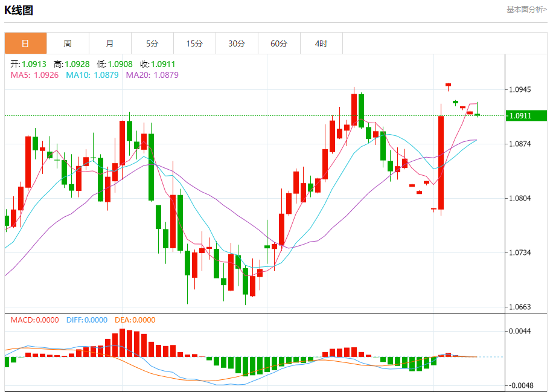This screenshot has width=553, height=392.
Task: Click the MA10 1.0879 legend label
Action: (x=92, y=75)
